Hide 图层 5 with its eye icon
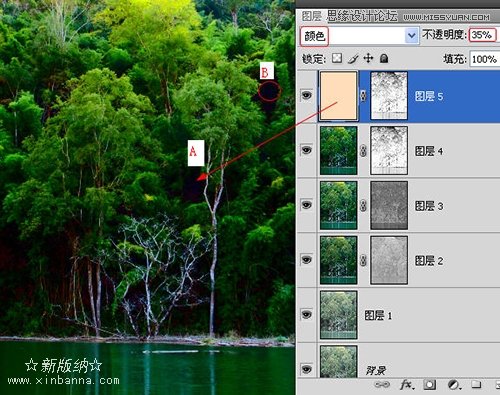The image size is (500, 395). pos(307,96)
